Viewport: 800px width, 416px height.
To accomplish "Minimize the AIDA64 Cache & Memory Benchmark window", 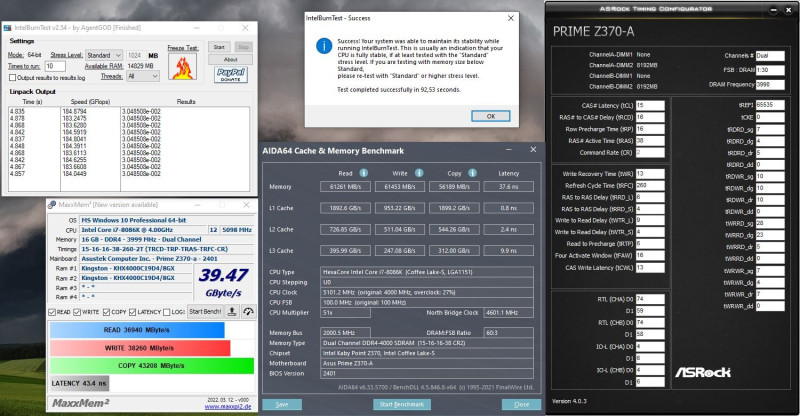I will click(x=509, y=150).
